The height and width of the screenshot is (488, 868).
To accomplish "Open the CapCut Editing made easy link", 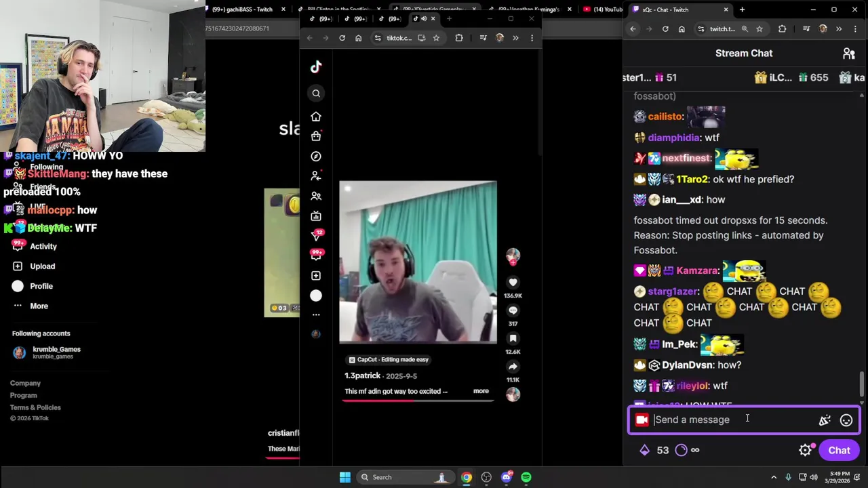I will point(388,360).
